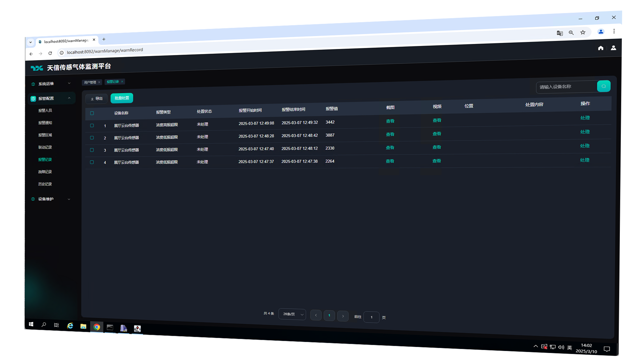Open the browser translate icon

(559, 33)
